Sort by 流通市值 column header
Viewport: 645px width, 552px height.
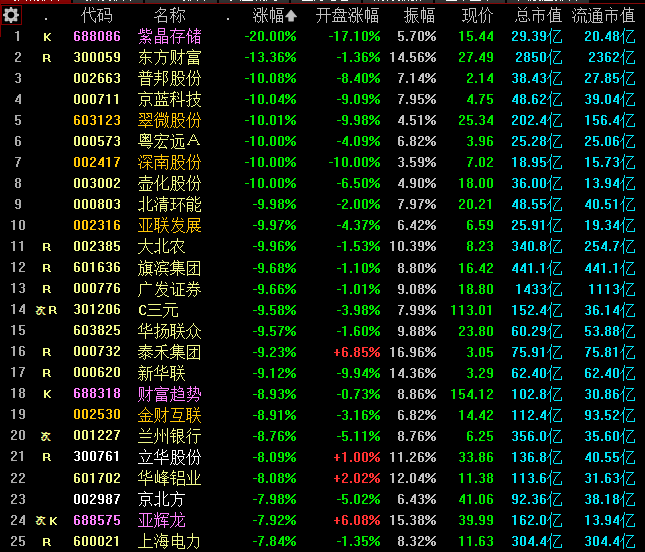pyautogui.click(x=603, y=16)
